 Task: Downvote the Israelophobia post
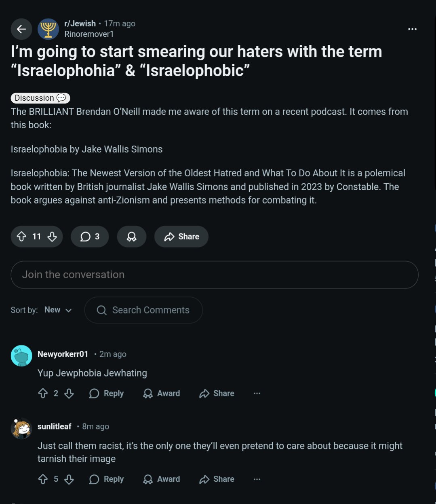click(x=52, y=237)
